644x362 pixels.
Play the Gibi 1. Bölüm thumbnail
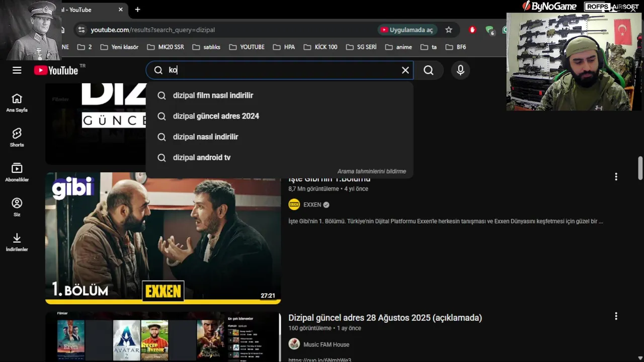(x=163, y=238)
